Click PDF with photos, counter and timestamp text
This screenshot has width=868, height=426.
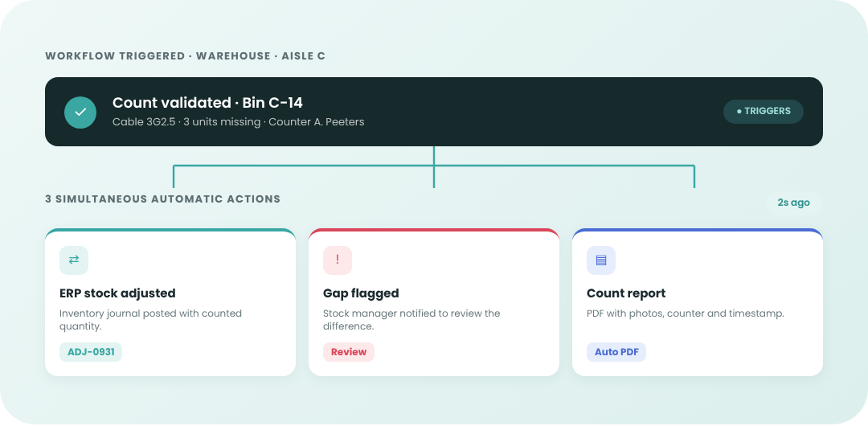tap(685, 313)
